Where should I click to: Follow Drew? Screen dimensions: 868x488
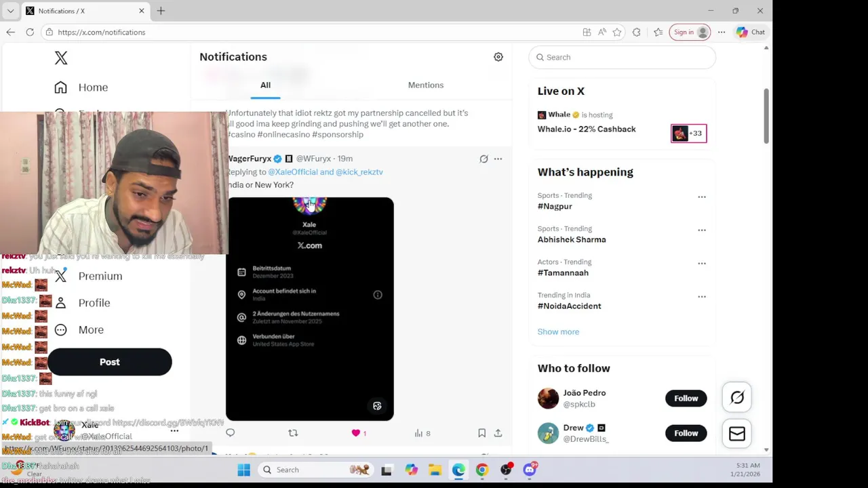point(686,433)
